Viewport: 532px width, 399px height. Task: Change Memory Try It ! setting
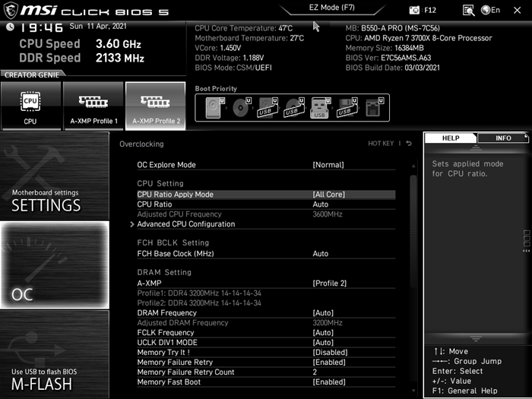pyautogui.click(x=266, y=352)
